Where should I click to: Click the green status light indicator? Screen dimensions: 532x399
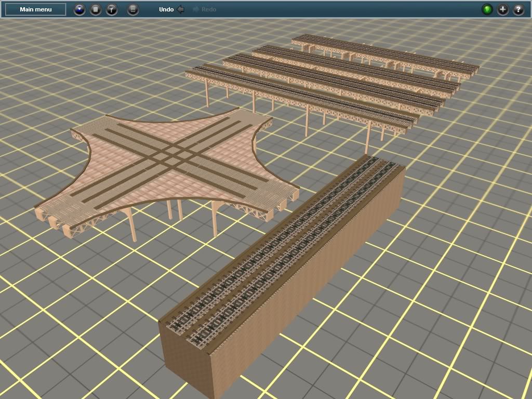tap(487, 9)
